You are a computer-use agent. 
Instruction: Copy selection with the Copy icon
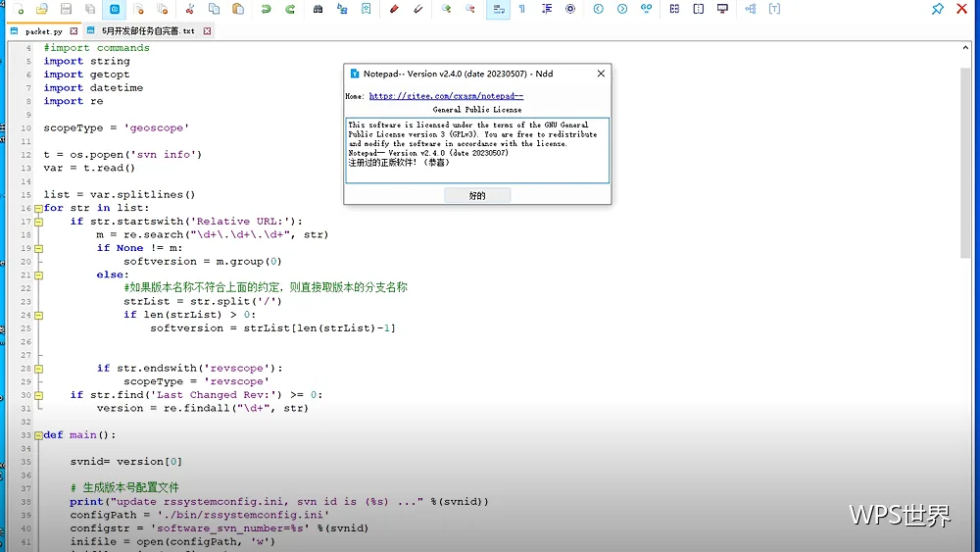pyautogui.click(x=214, y=9)
